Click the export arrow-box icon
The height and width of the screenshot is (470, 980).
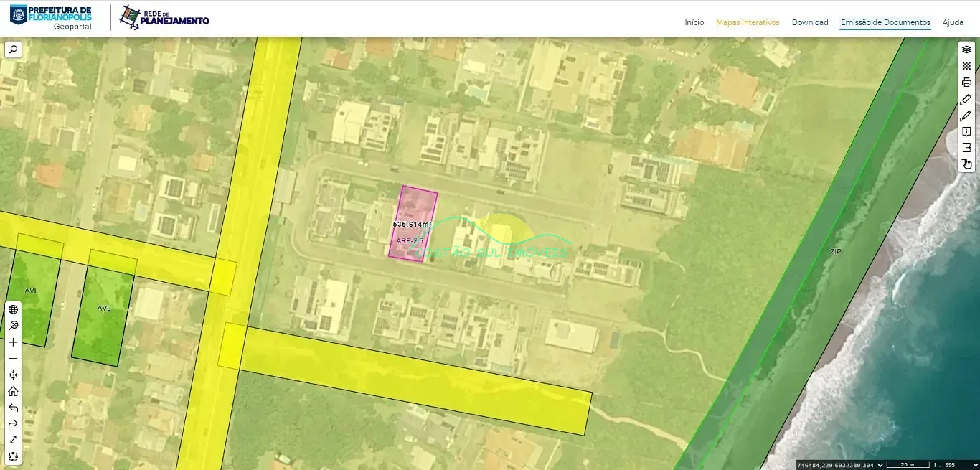(966, 148)
